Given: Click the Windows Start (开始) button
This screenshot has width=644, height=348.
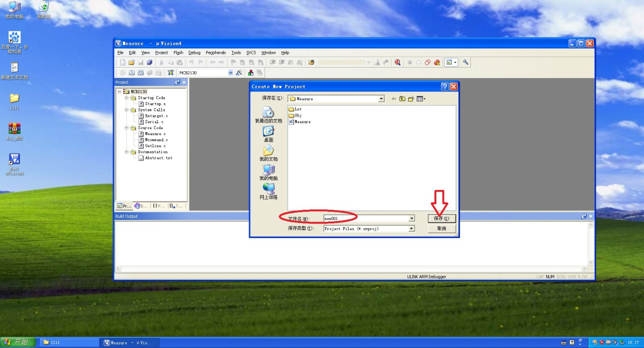Looking at the screenshot, I should pyautogui.click(x=18, y=342).
